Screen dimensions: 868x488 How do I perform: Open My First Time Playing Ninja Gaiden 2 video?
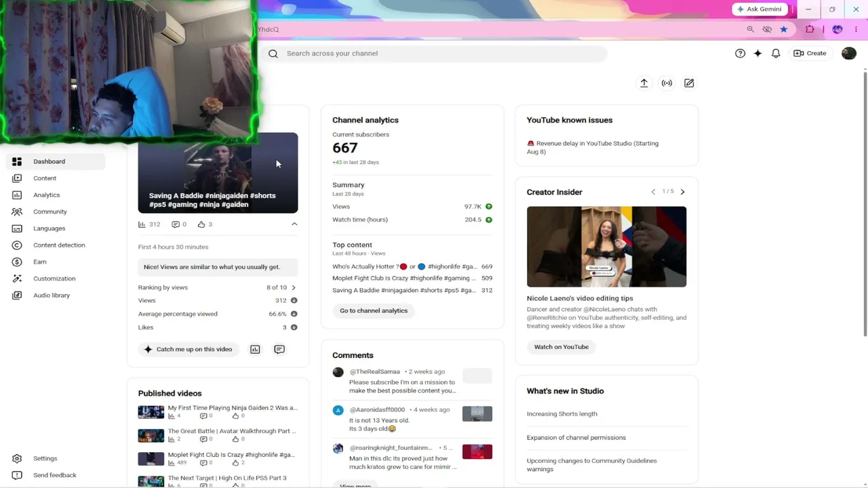click(233, 408)
